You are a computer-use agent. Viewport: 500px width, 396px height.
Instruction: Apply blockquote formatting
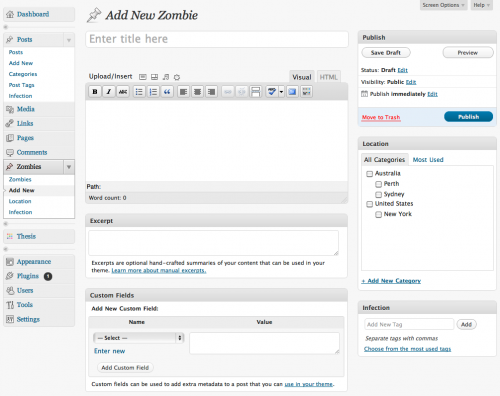(167, 92)
